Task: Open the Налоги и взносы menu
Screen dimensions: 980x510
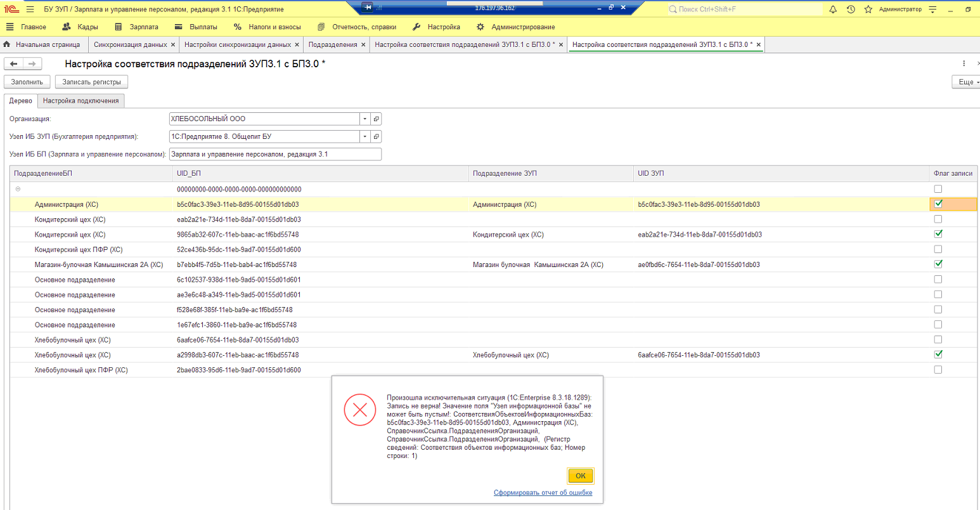Action: pyautogui.click(x=268, y=27)
